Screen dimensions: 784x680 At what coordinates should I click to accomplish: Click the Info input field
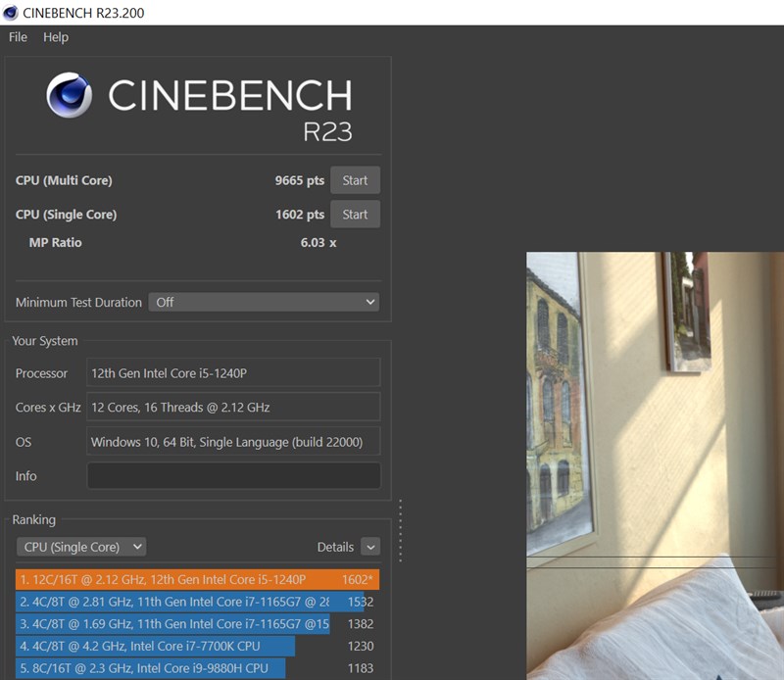[233, 475]
